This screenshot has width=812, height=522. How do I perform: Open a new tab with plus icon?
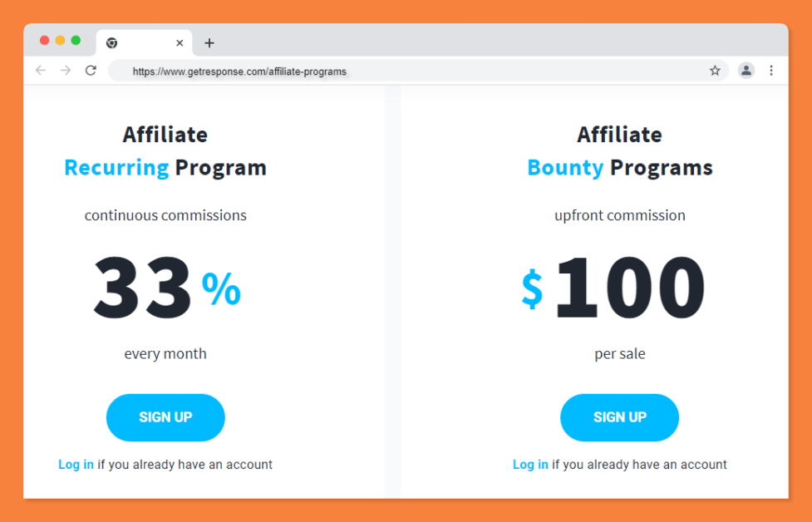tap(209, 43)
